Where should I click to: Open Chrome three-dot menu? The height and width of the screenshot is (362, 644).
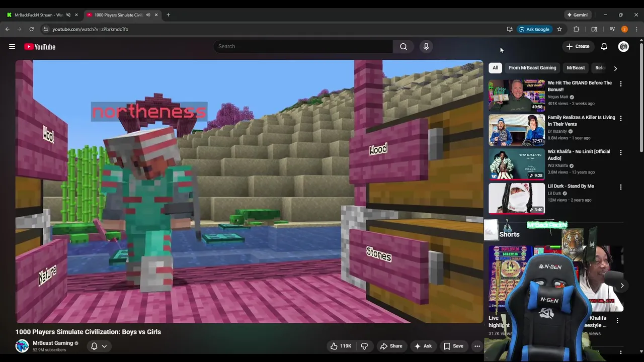coord(636,29)
